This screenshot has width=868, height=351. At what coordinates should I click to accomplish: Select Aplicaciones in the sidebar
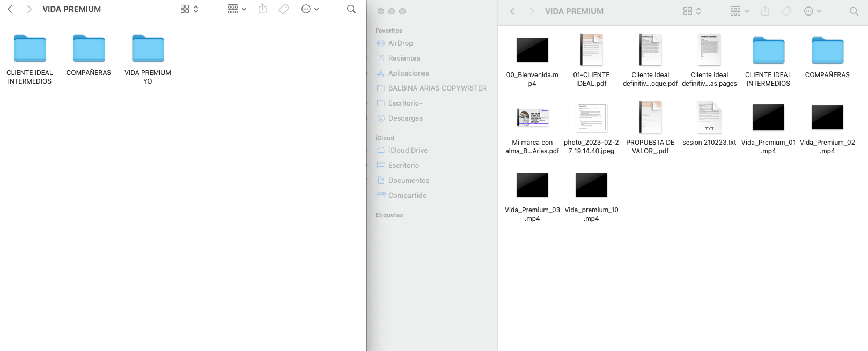[x=408, y=73]
